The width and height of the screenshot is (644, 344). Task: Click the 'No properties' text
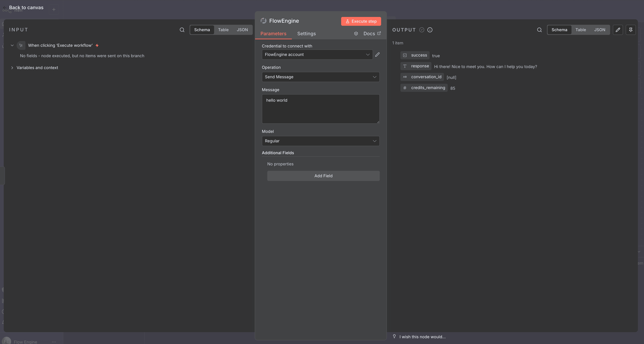[280, 164]
